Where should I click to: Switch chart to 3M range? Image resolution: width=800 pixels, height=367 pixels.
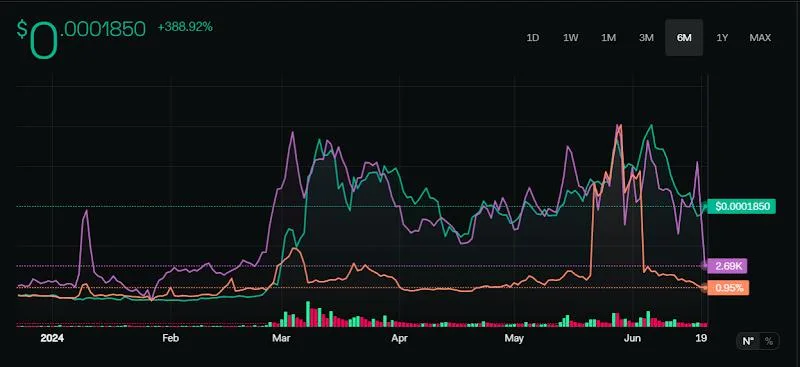(646, 38)
